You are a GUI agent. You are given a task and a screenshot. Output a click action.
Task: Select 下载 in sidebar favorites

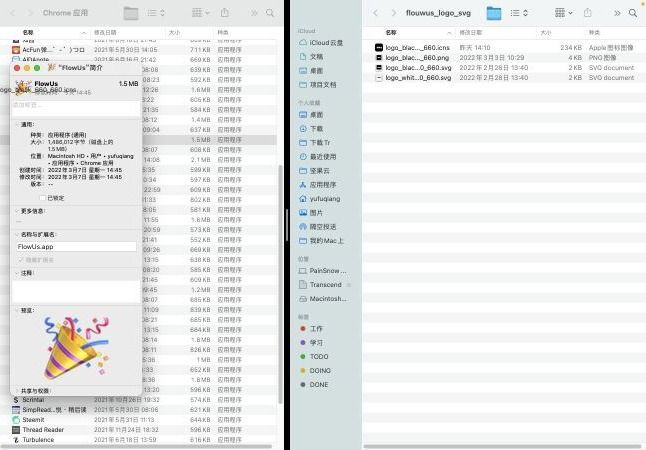point(311,129)
